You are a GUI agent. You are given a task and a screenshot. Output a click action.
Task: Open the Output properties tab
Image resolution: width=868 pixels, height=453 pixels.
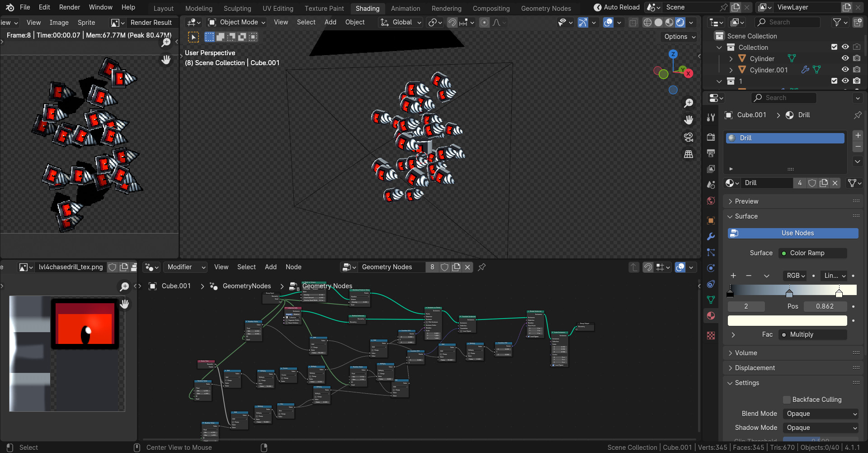coord(711,153)
